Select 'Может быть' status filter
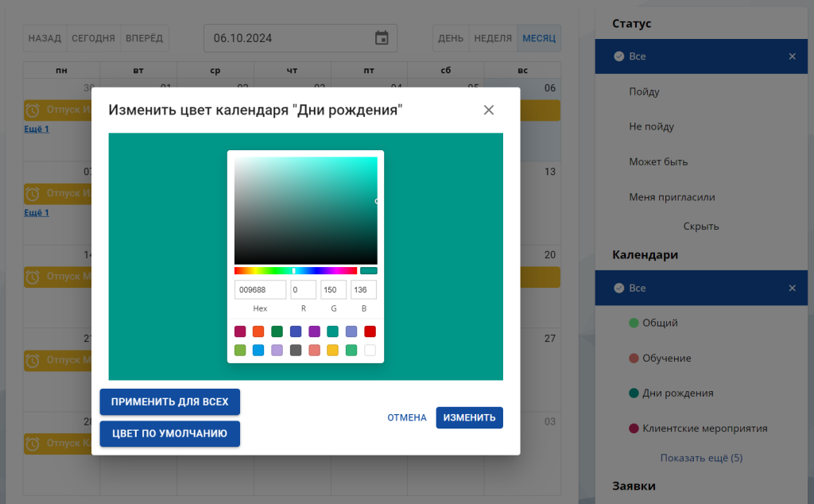The image size is (814, 504). (x=658, y=162)
